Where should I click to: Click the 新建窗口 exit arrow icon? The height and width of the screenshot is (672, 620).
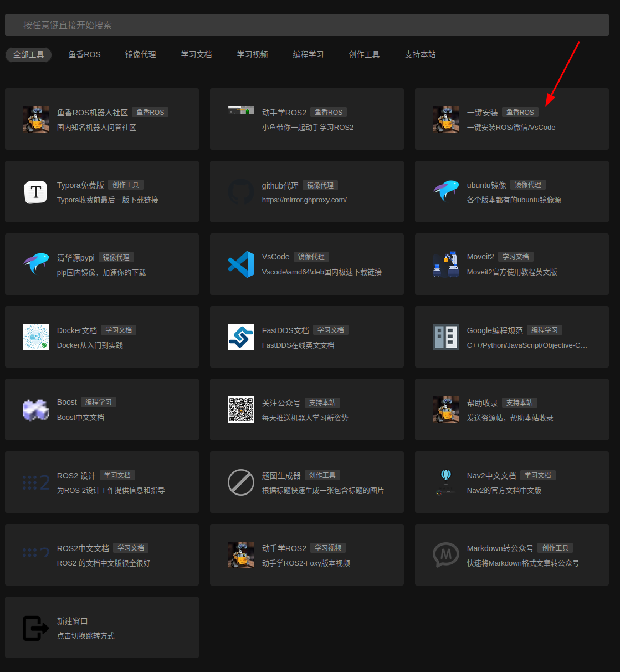(x=36, y=628)
